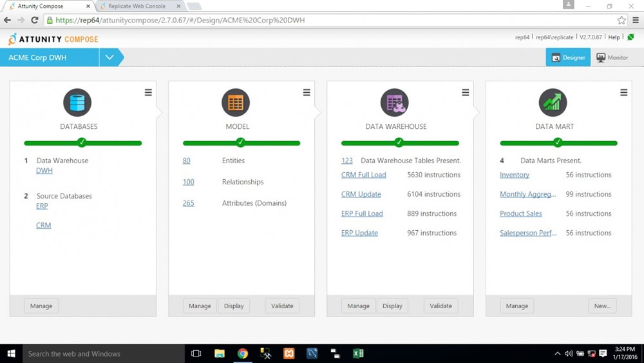Open the Model panel hamburger menu

click(x=307, y=92)
